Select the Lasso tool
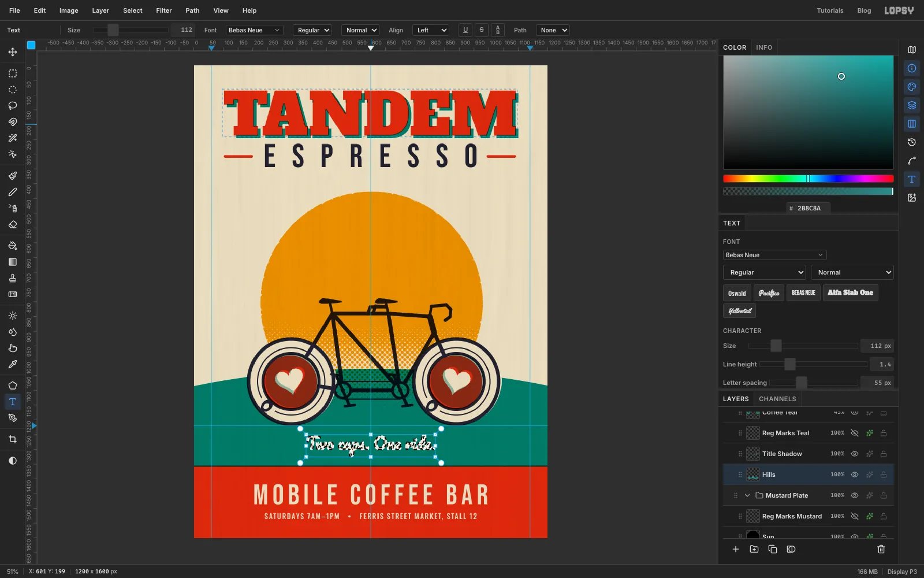Image resolution: width=924 pixels, height=578 pixels. pos(12,106)
